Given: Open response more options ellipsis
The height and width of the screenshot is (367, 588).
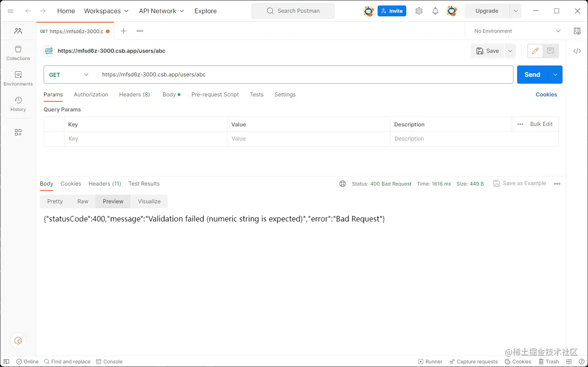Looking at the screenshot, I should tap(557, 184).
